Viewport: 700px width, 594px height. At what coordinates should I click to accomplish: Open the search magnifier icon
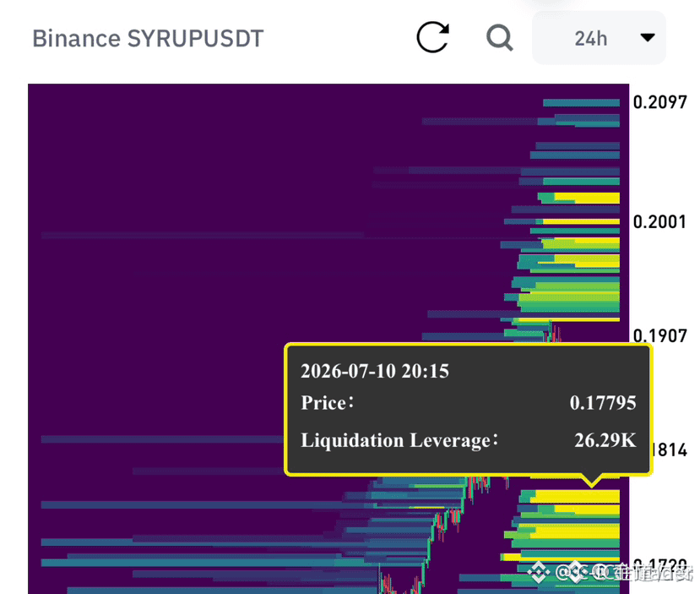point(500,38)
